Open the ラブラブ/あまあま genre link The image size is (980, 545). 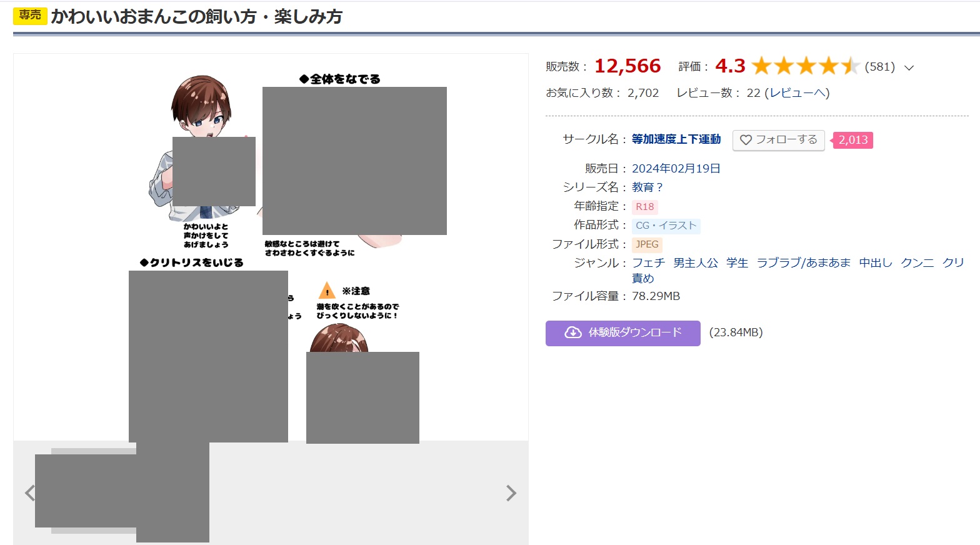point(803,263)
